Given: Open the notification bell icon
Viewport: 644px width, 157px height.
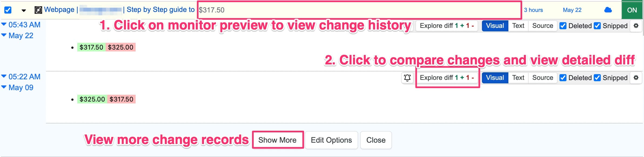Looking at the screenshot, I should [x=407, y=78].
